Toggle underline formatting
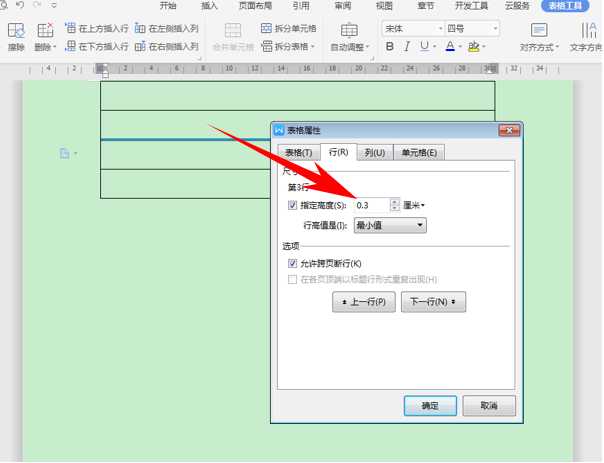This screenshot has width=604, height=463. [424, 47]
